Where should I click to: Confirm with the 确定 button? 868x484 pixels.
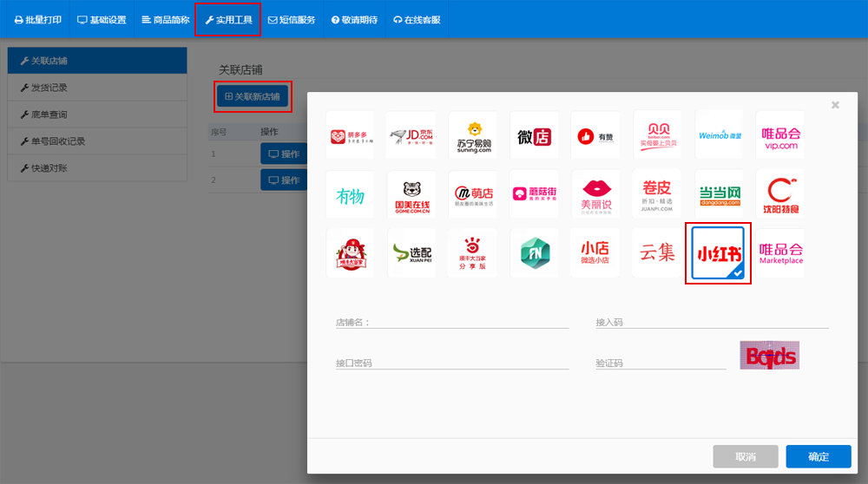[819, 456]
